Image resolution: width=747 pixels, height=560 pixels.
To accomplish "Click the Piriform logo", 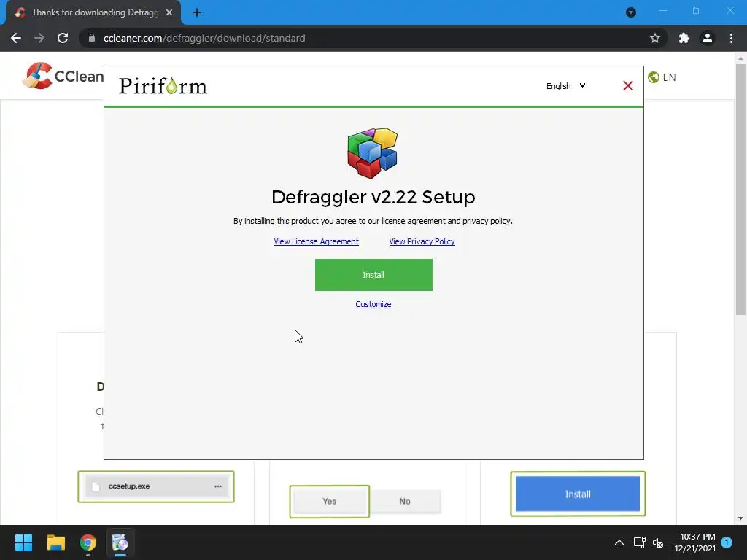I will click(163, 86).
